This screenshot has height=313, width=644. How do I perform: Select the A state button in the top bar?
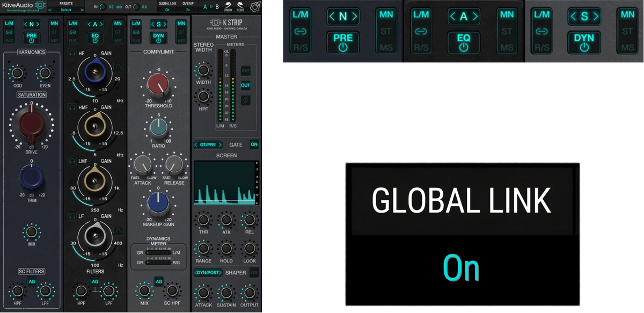(204, 7)
